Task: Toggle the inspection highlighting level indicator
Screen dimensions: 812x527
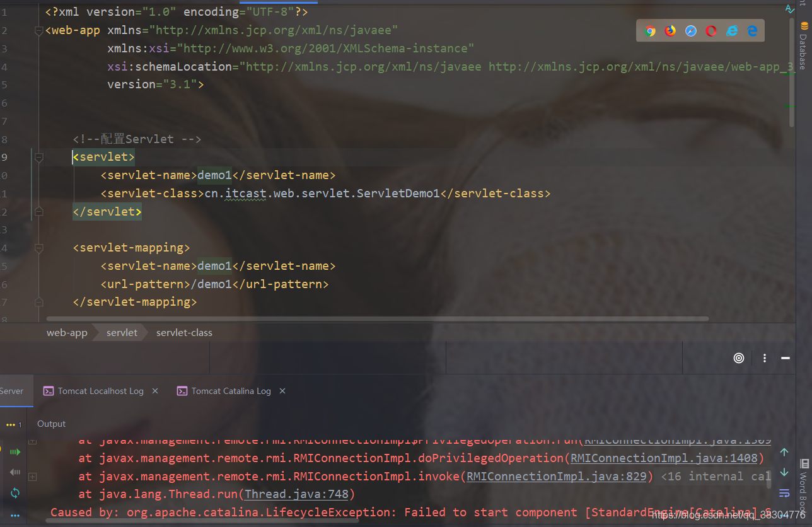Action: (x=790, y=9)
